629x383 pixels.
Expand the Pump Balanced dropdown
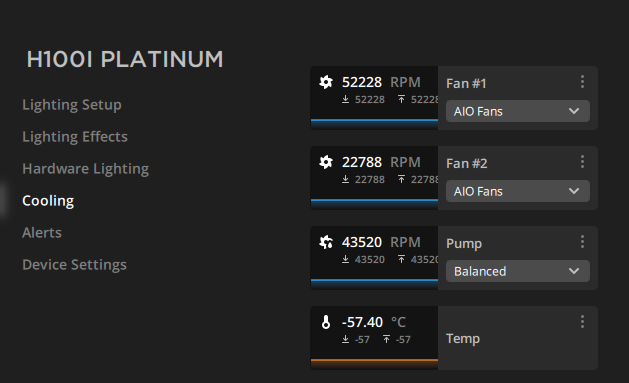tap(517, 271)
